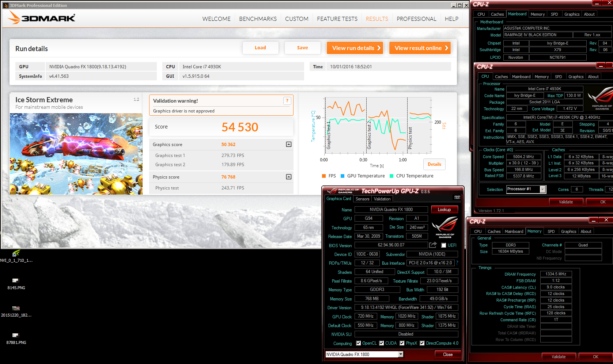
Task: Click the GPU-Z screenshot camera icon
Action: tap(457, 198)
